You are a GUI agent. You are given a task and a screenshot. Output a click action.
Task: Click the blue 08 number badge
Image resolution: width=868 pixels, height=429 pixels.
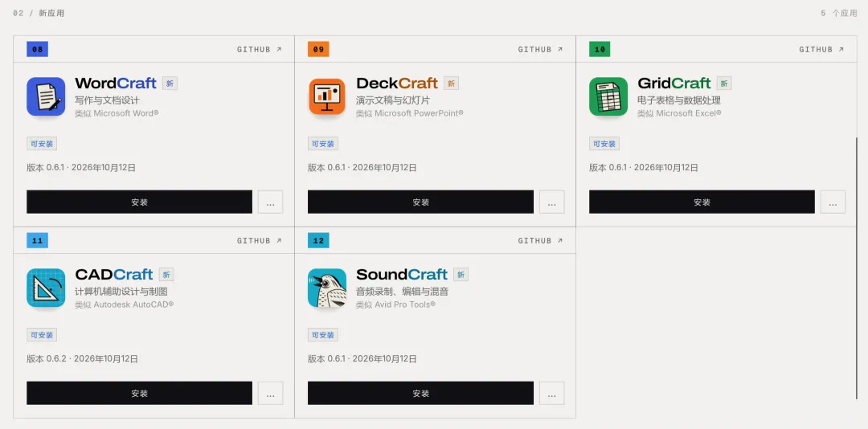pos(37,49)
